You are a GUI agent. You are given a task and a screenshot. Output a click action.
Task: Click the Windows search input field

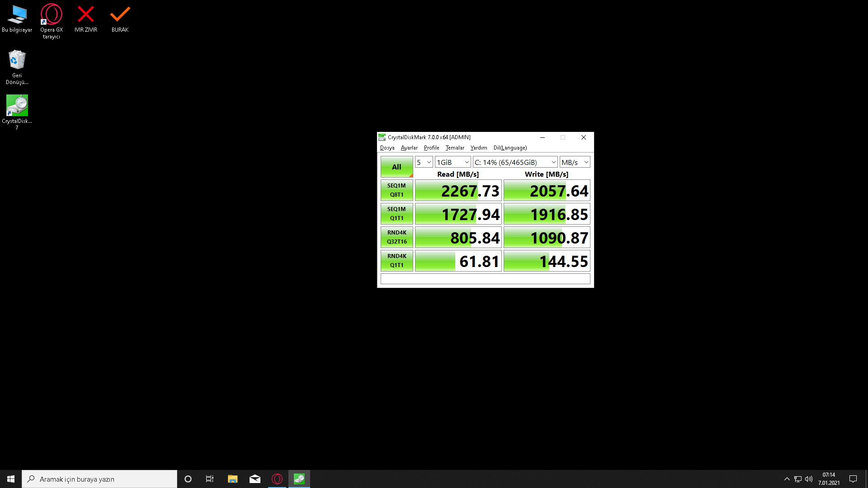tap(99, 479)
